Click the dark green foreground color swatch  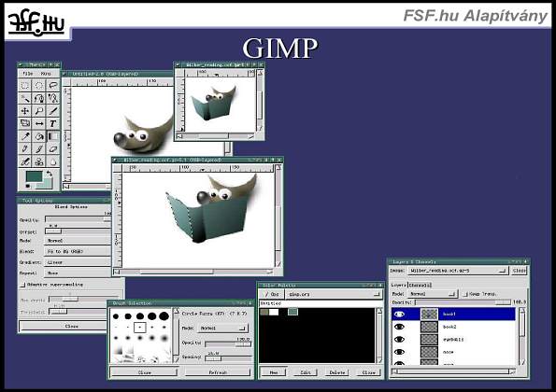34,176
